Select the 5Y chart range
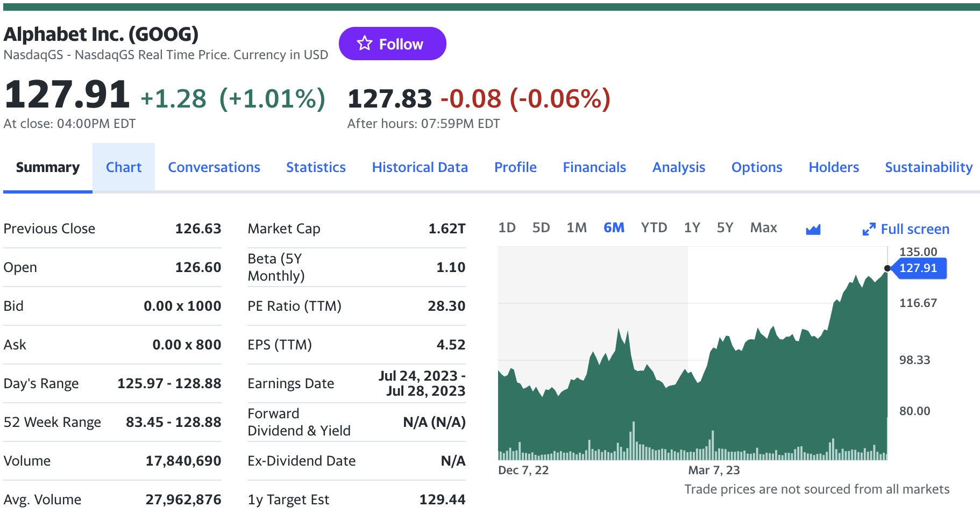 coord(725,227)
